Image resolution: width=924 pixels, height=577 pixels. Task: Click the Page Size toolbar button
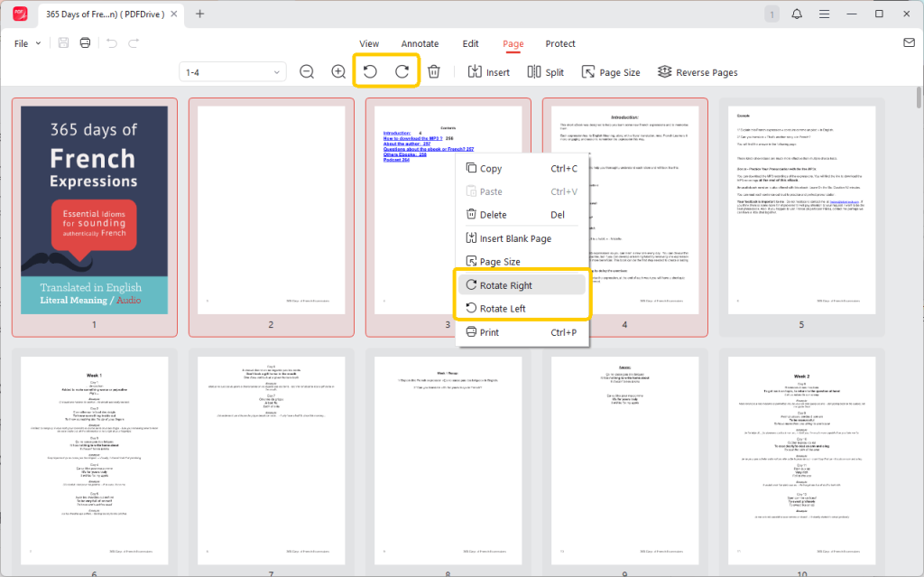tap(610, 70)
